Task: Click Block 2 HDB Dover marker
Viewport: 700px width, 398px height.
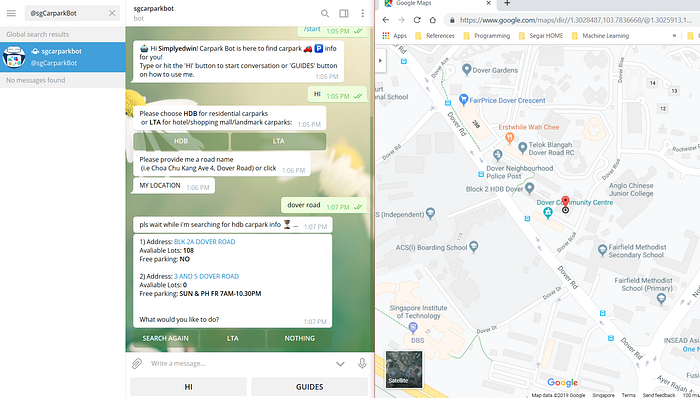Action: coord(529,188)
